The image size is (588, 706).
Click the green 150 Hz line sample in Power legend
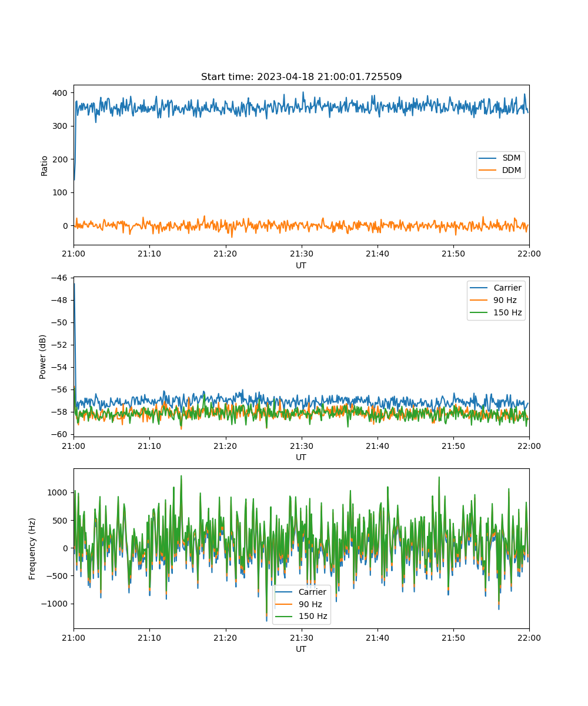(480, 312)
